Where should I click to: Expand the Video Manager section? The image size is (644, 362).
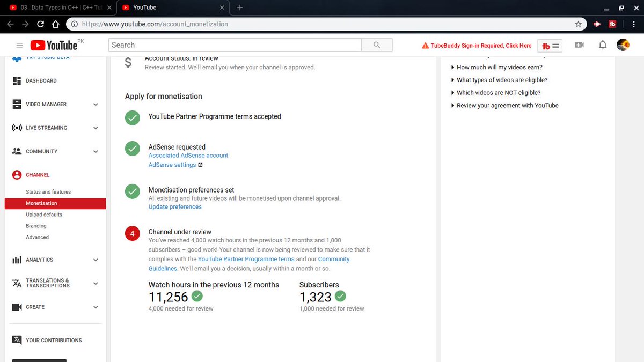[x=96, y=104]
